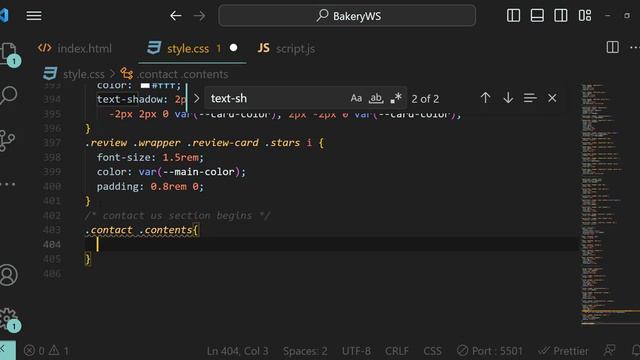This screenshot has width=640, height=360.
Task: Change encoding via UTF-8
Action: 356,351
